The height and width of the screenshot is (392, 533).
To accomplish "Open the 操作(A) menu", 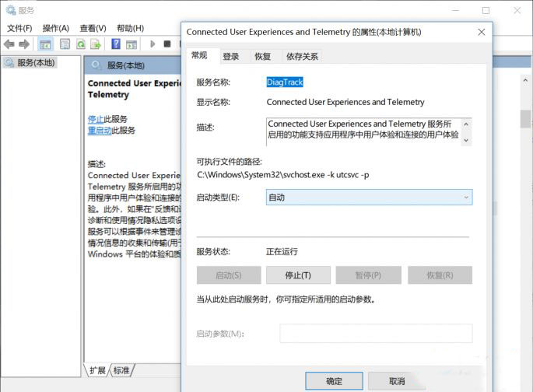I will pyautogui.click(x=56, y=28).
